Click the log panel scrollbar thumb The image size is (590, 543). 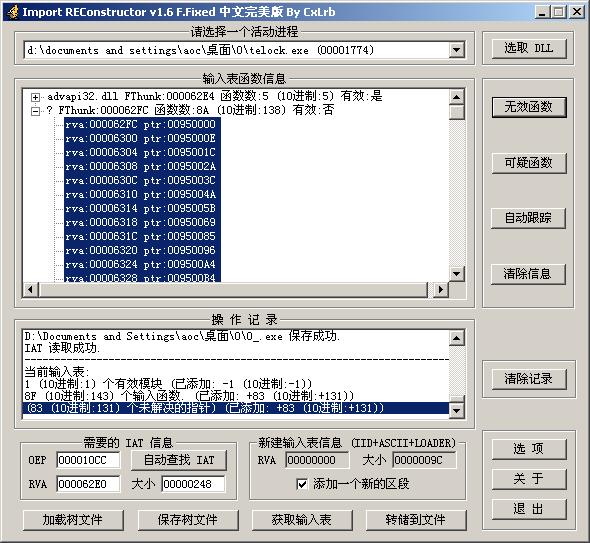coord(457,399)
